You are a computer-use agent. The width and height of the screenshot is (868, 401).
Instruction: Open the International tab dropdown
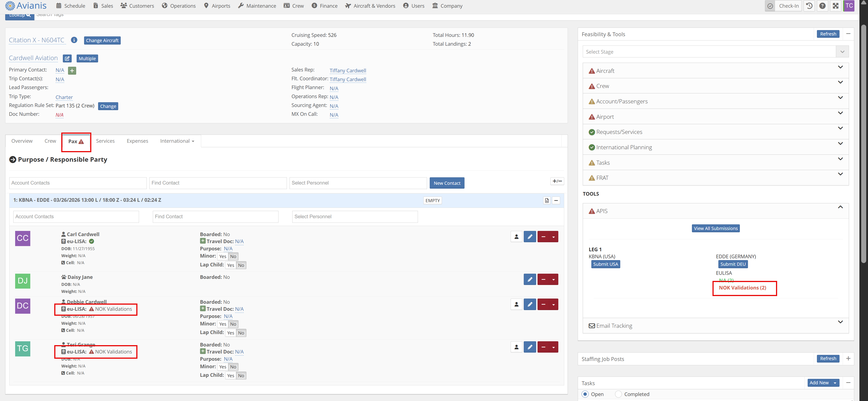click(177, 141)
